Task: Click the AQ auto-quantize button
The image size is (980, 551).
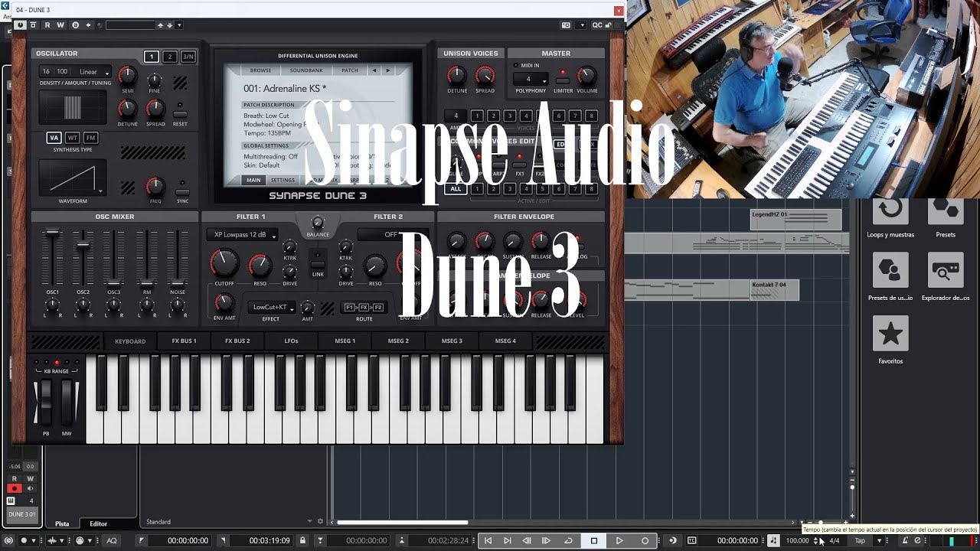Action: coord(112,540)
